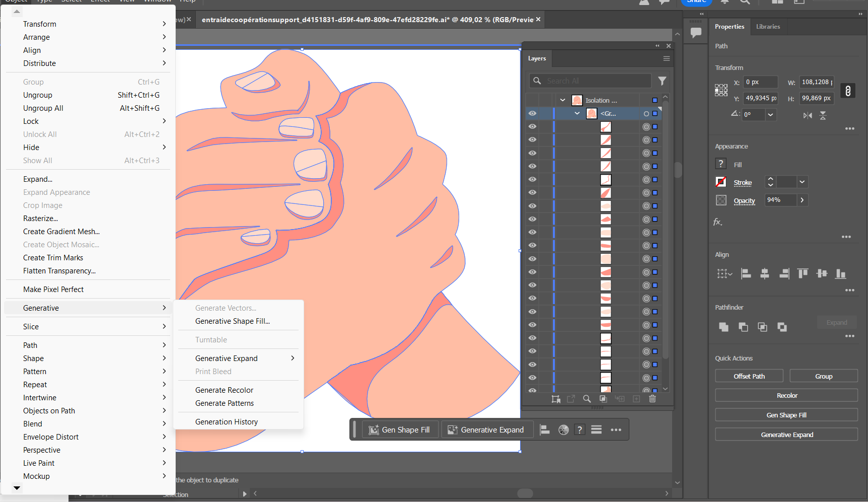Expand the Generative Expand submenu arrow
Image resolution: width=868 pixels, height=502 pixels.
click(x=292, y=358)
